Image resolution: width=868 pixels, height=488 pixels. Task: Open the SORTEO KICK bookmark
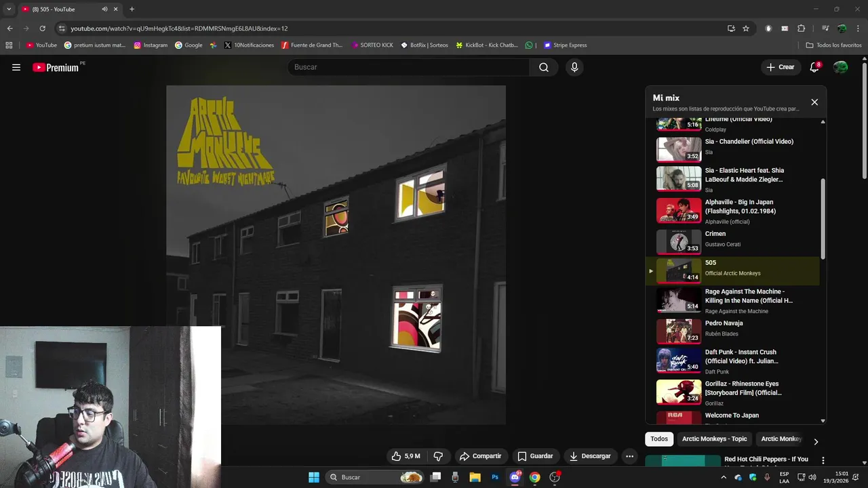pyautogui.click(x=372, y=45)
